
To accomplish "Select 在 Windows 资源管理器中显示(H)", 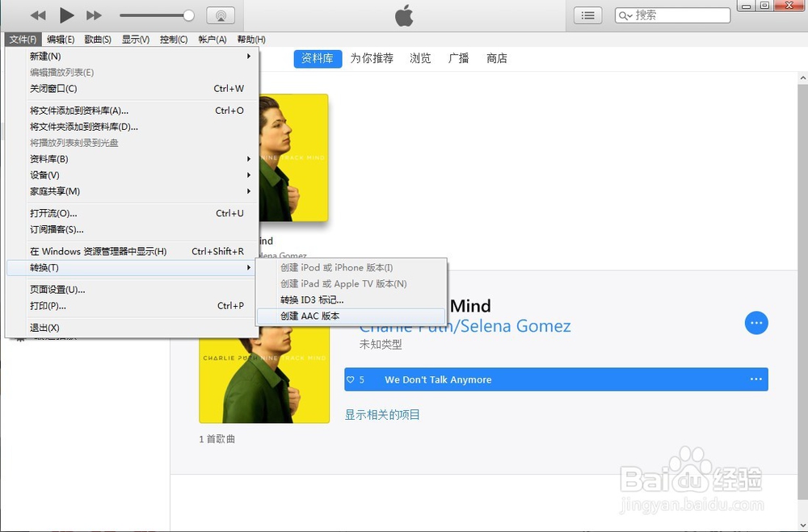I will coord(132,251).
